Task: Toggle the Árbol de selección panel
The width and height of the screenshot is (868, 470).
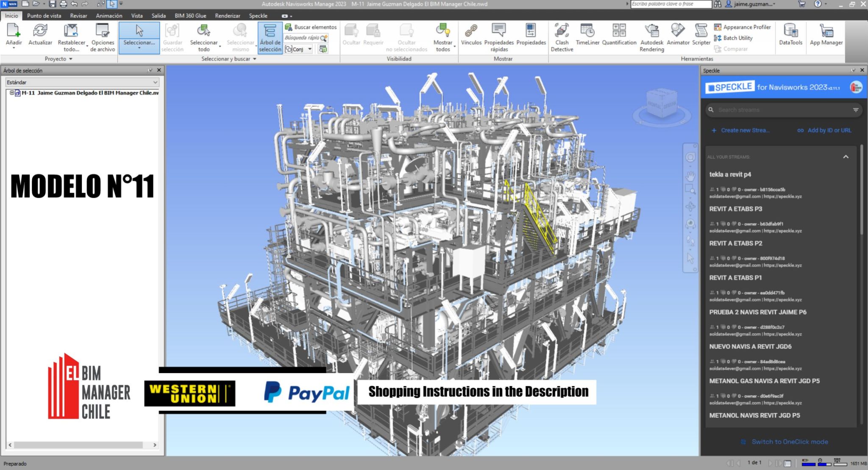Action: click(x=270, y=36)
